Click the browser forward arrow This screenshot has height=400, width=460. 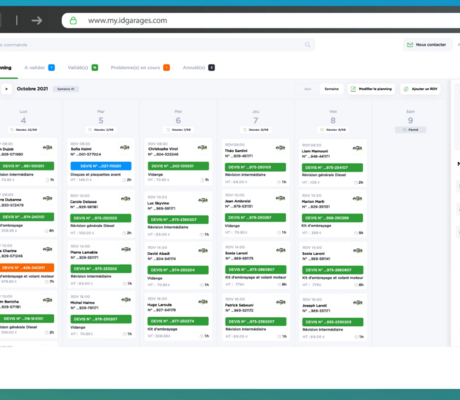pos(37,20)
